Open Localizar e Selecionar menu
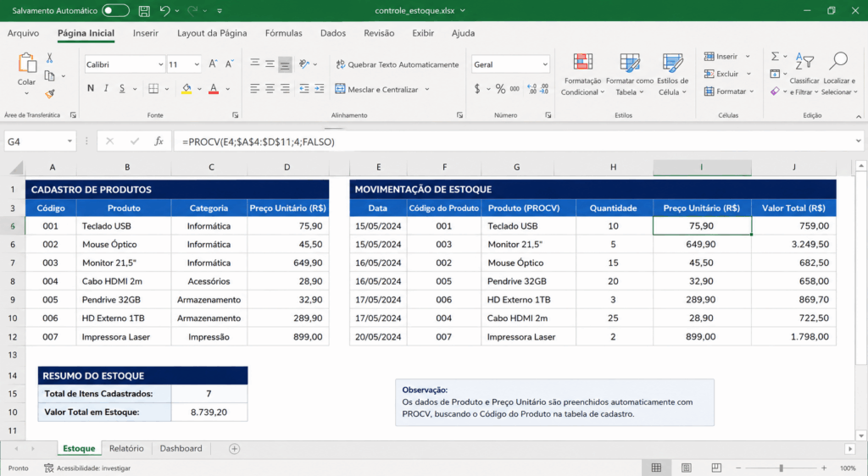 [x=839, y=75]
